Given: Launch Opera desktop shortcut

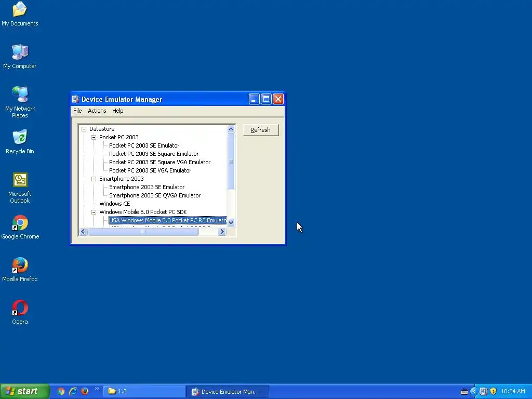Looking at the screenshot, I should click(x=20, y=312).
